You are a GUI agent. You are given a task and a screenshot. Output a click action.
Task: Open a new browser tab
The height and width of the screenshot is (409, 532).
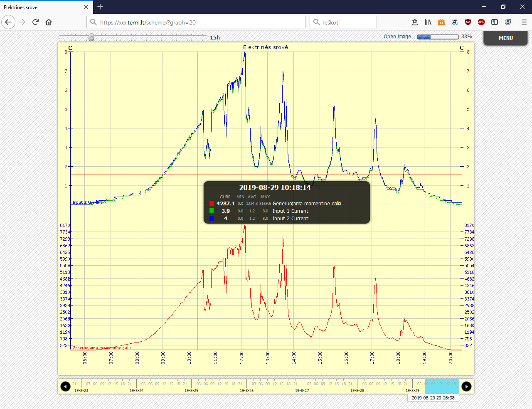point(100,7)
